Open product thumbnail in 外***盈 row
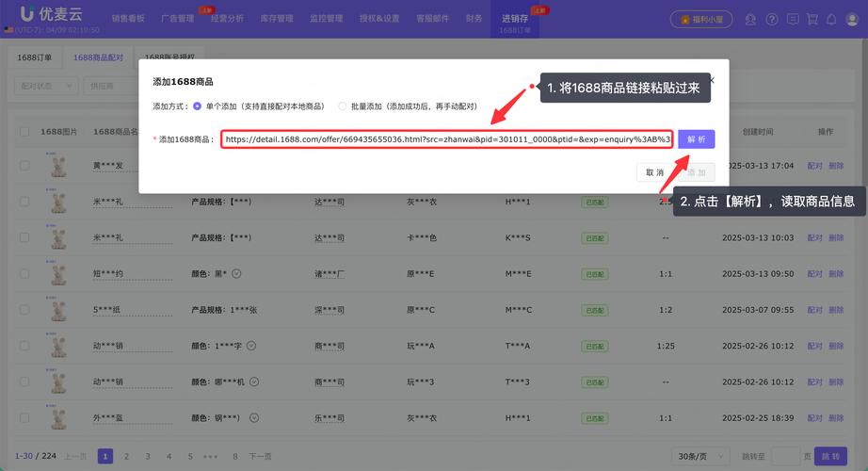This screenshot has height=471, width=868. tap(58, 418)
